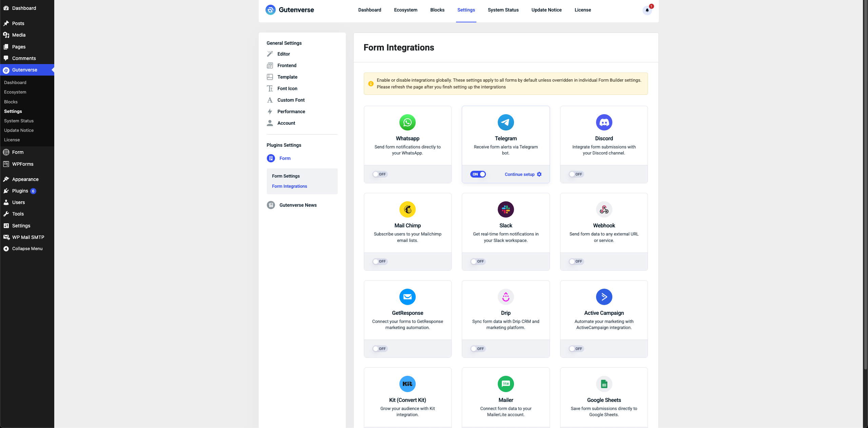Open Gutenverse News settings section
Viewport: 868px width, 428px height.
coord(298,205)
